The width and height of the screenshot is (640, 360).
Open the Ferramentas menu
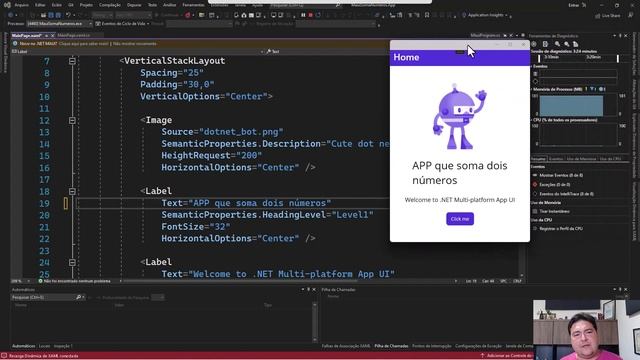tap(193, 5)
